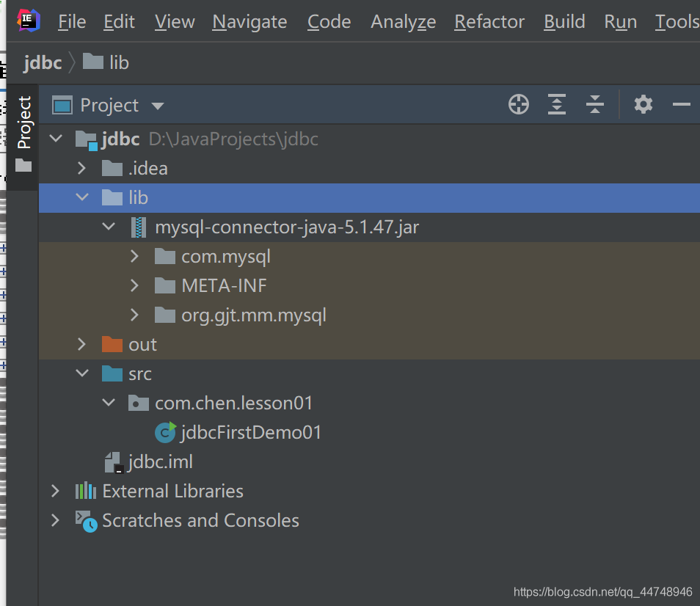The width and height of the screenshot is (700, 606).
Task: Open the View menu
Action: tap(175, 21)
